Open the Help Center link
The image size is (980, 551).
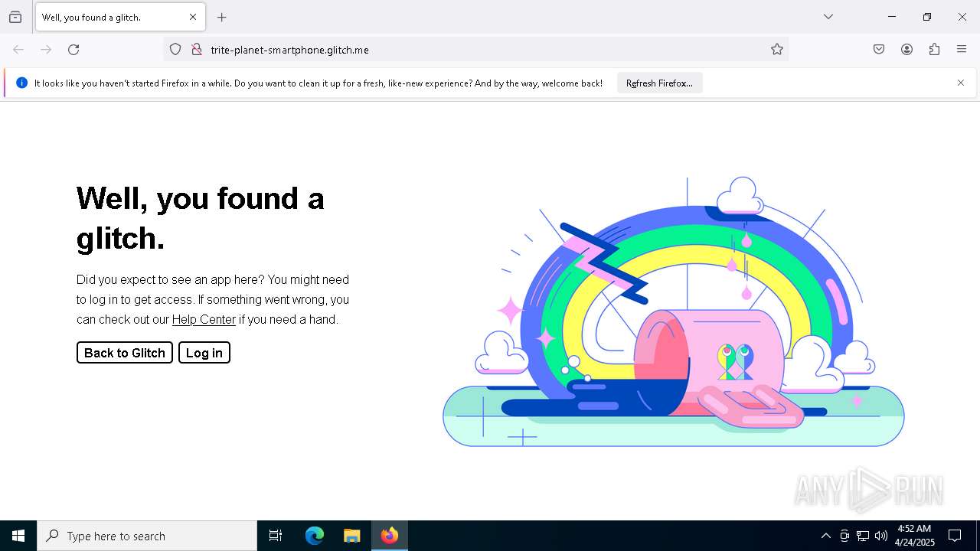click(204, 319)
